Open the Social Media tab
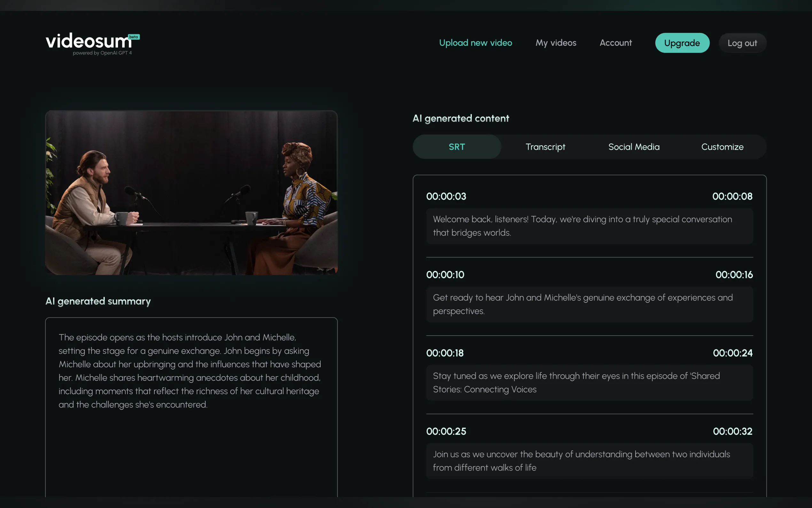 pos(633,147)
